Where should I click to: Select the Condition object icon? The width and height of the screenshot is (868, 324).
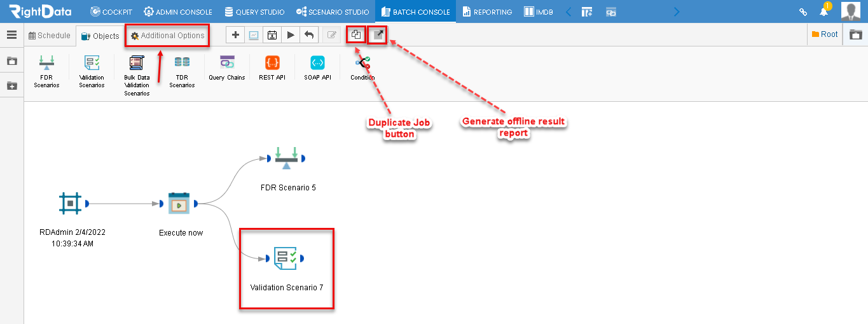pyautogui.click(x=362, y=62)
